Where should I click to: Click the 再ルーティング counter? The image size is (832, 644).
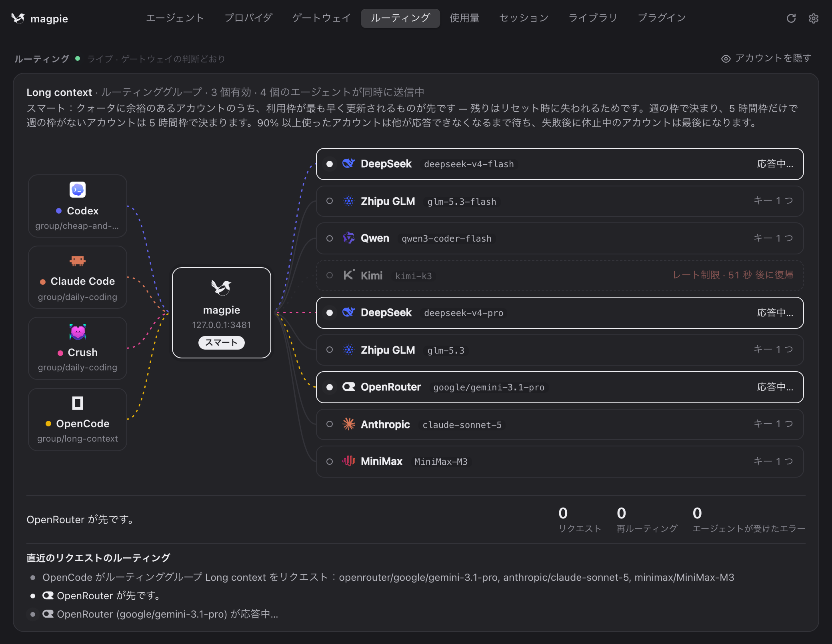point(647,520)
